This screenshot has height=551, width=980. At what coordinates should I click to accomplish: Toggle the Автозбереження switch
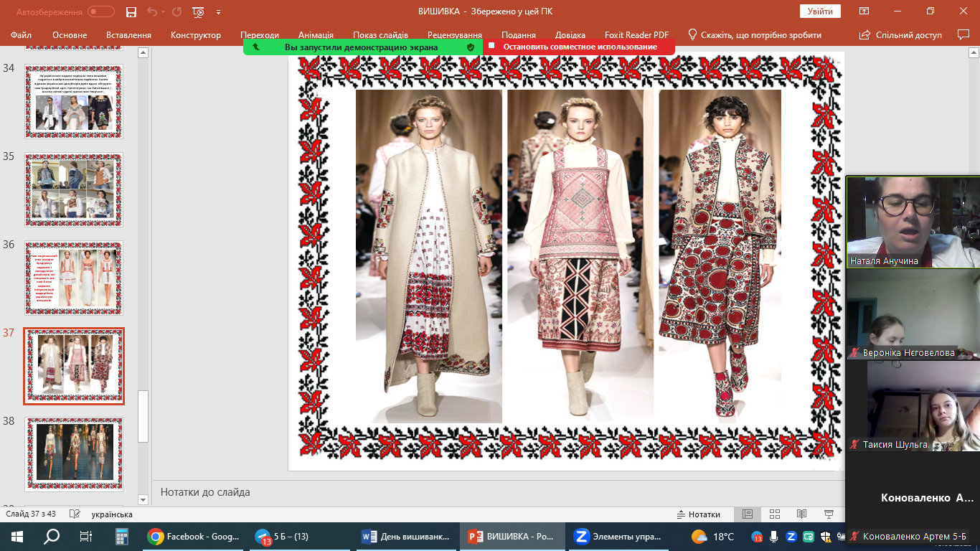click(101, 12)
